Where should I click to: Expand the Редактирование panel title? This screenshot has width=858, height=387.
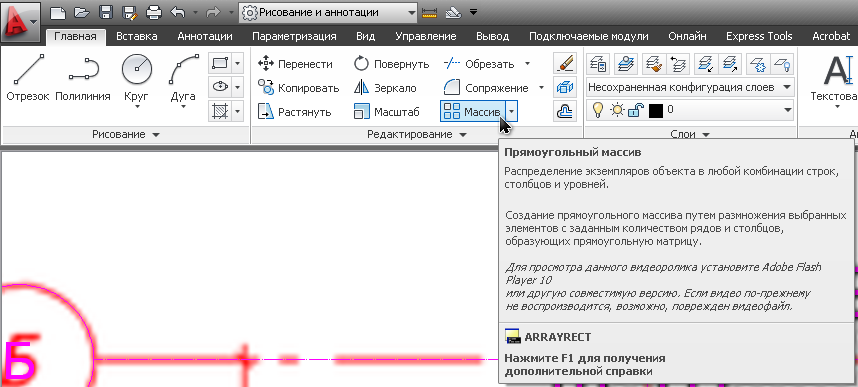pyautogui.click(x=416, y=135)
